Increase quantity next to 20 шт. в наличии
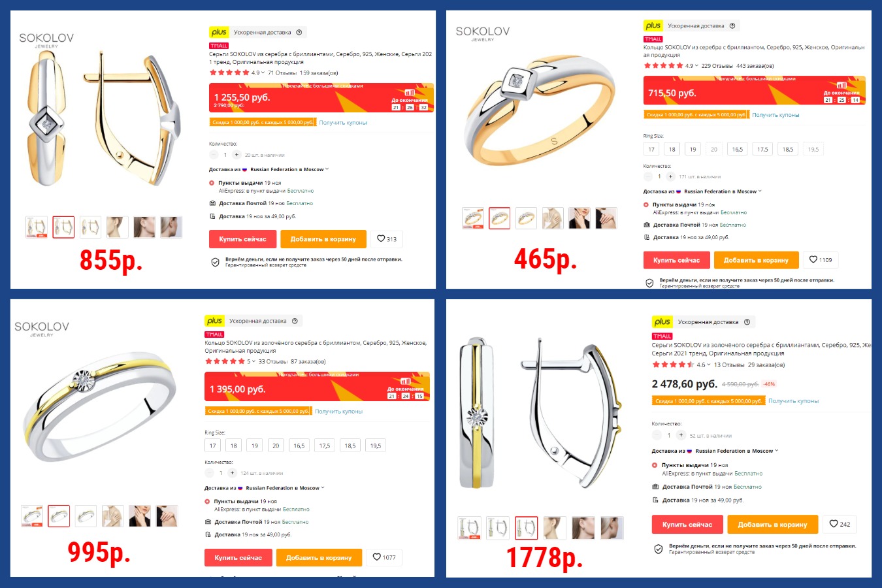 (x=237, y=155)
